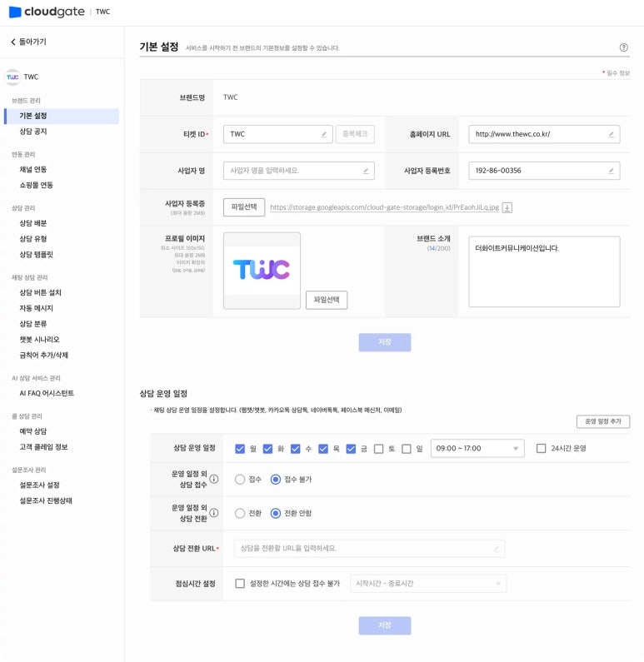This screenshot has height=662, width=644.
Task: Enable the 24시간 운영 checkbox
Action: click(542, 448)
